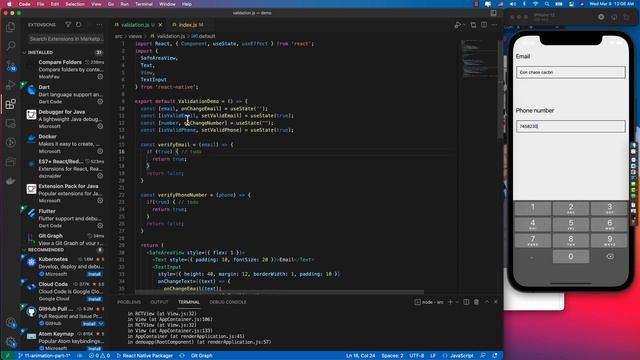640x360 pixels.
Task: Switch to the DEBUG CONSOLE tab
Action: (x=228, y=302)
